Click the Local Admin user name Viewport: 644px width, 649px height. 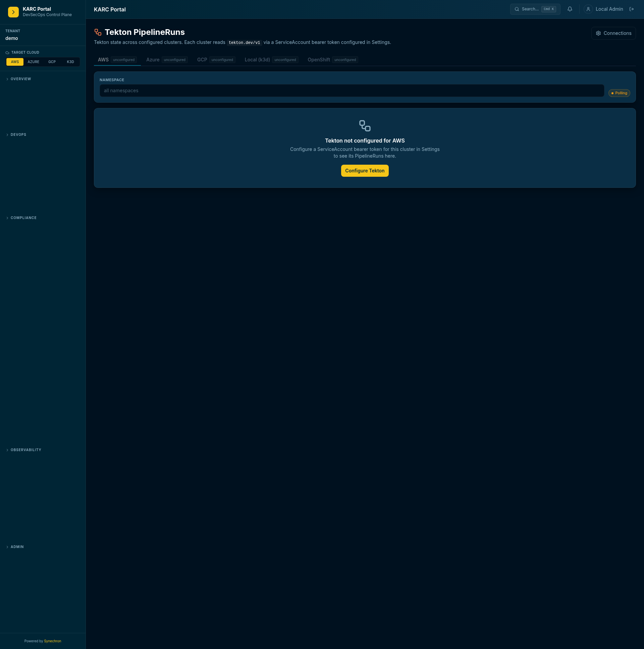(x=609, y=9)
